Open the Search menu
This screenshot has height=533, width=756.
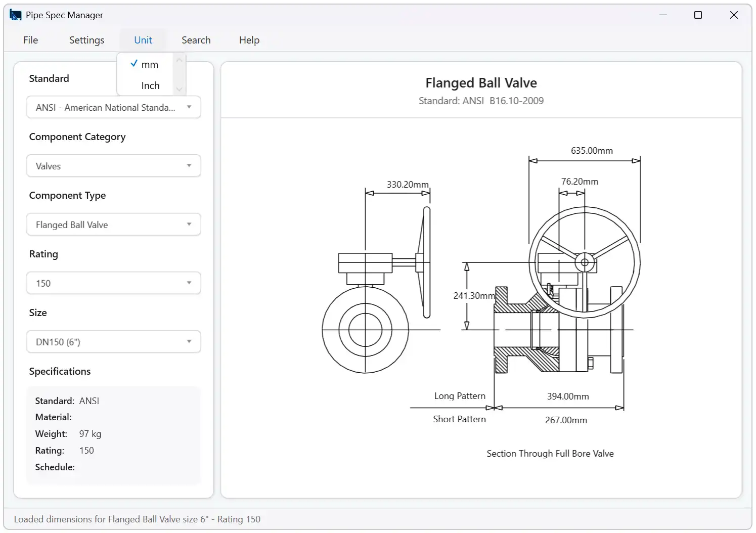[196, 40]
